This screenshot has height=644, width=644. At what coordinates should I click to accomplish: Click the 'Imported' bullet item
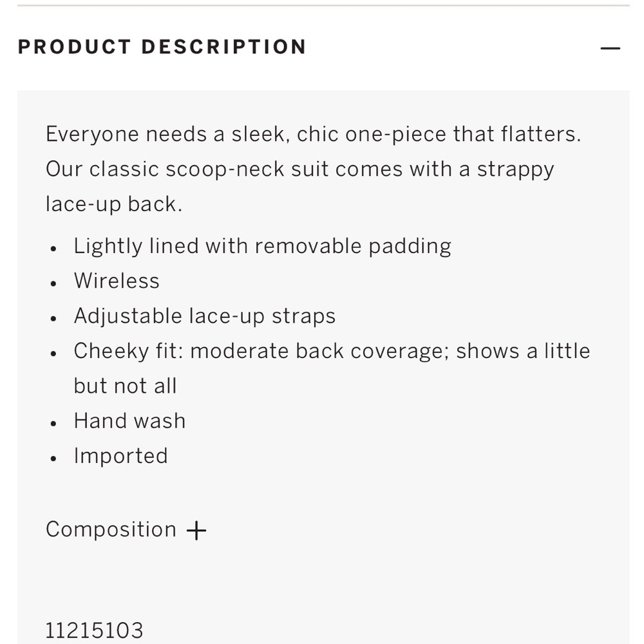click(x=121, y=457)
